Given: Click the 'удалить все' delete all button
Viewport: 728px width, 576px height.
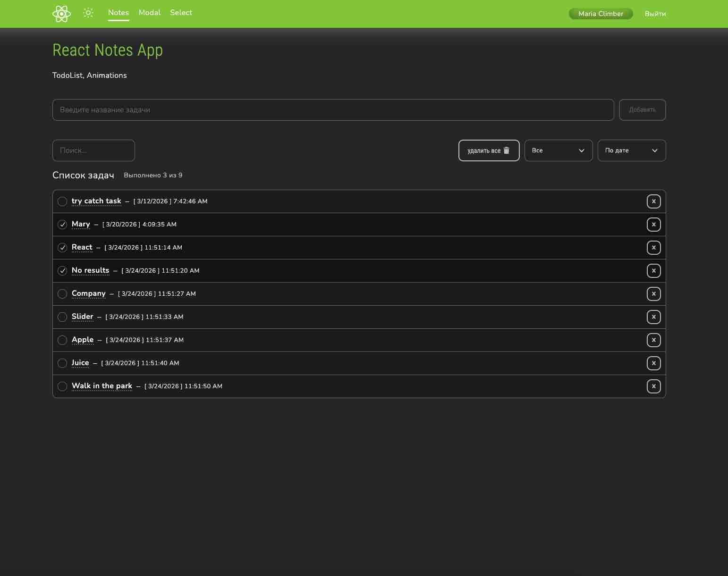Looking at the screenshot, I should [489, 150].
